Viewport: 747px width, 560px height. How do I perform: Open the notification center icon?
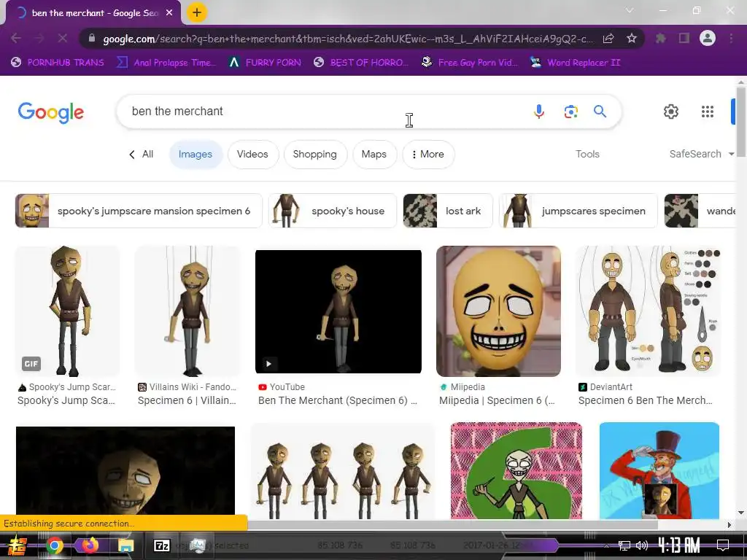(x=723, y=545)
